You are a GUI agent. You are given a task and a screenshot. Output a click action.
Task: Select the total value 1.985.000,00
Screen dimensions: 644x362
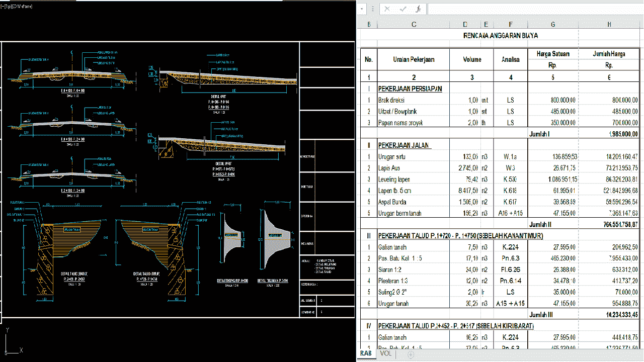[609, 134]
